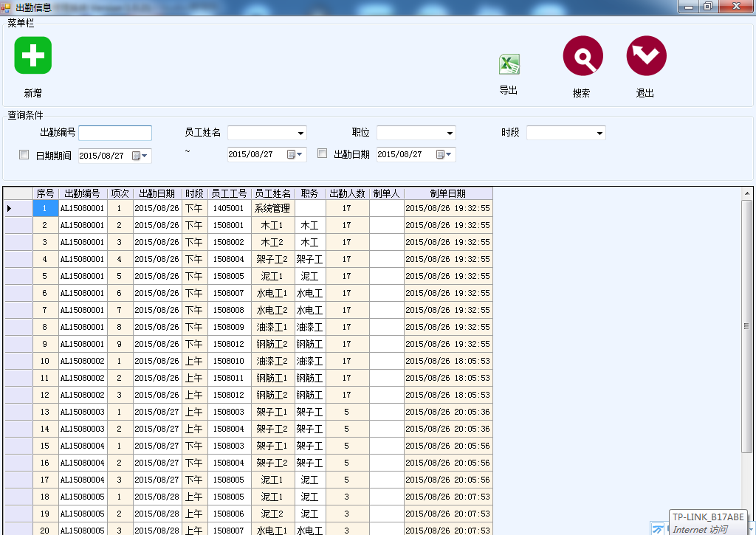Sort by the 出勤日期 column header
756x535 pixels.
tap(157, 193)
